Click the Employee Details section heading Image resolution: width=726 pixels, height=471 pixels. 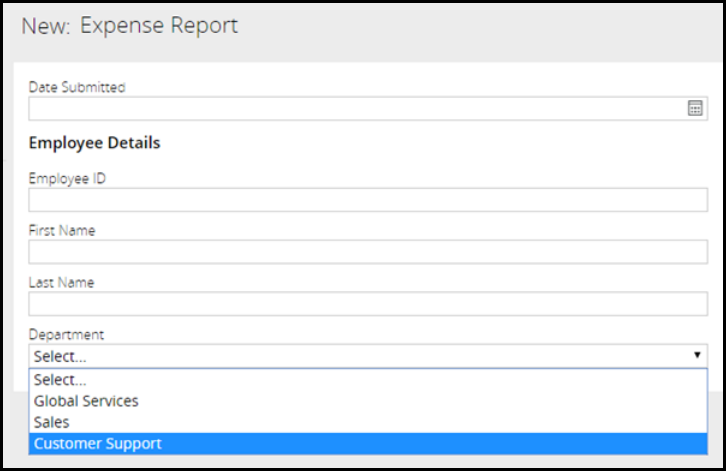(94, 143)
